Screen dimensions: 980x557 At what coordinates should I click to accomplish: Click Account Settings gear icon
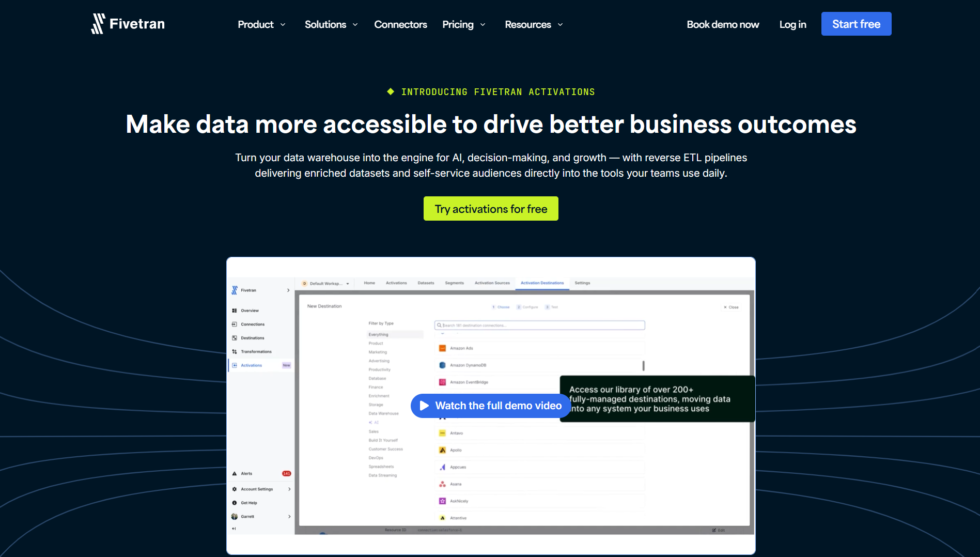point(235,489)
